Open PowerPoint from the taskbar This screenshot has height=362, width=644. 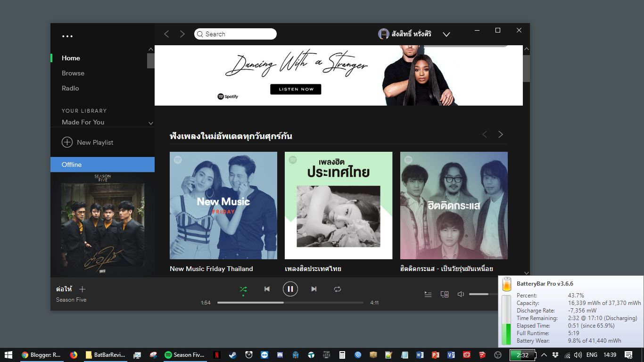pyautogui.click(x=436, y=355)
